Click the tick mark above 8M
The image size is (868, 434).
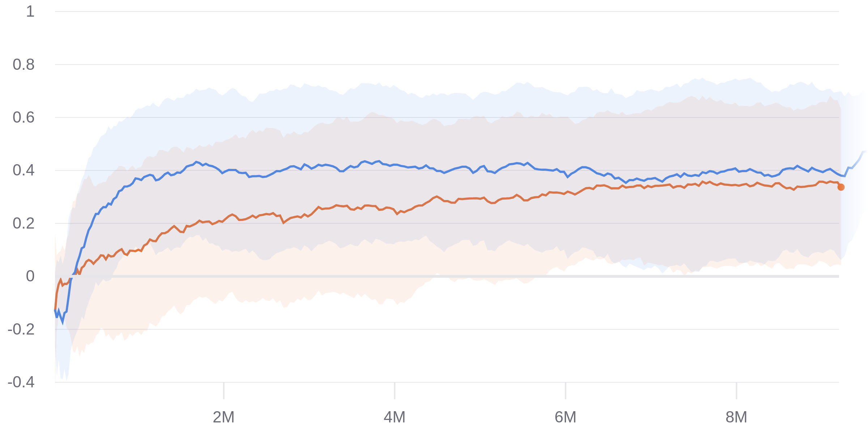(736, 391)
